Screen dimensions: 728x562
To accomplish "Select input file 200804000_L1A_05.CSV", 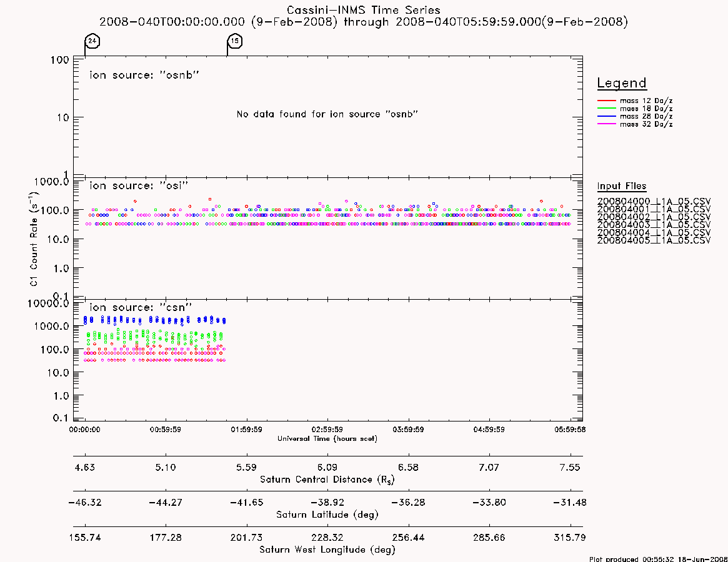I will coord(654,202).
